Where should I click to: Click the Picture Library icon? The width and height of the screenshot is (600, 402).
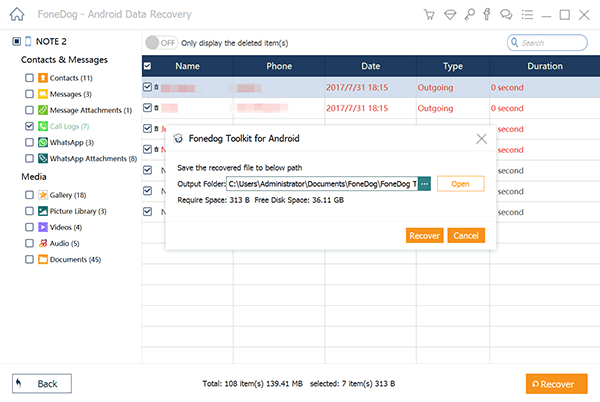click(x=43, y=211)
